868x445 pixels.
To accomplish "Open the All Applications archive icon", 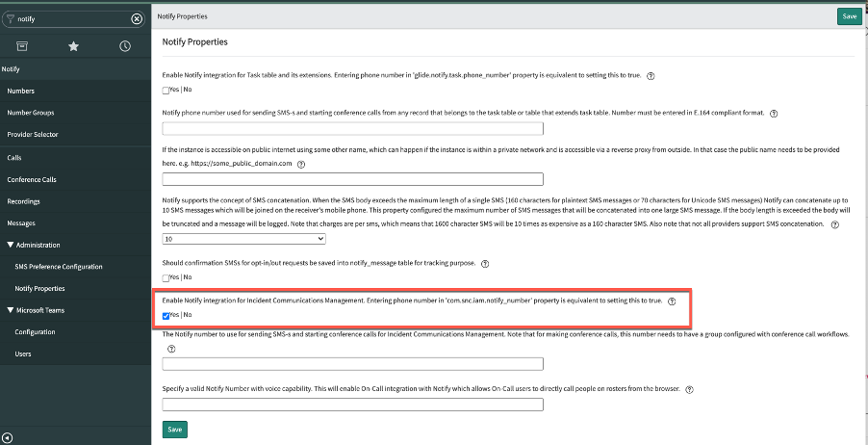I will [21, 46].
